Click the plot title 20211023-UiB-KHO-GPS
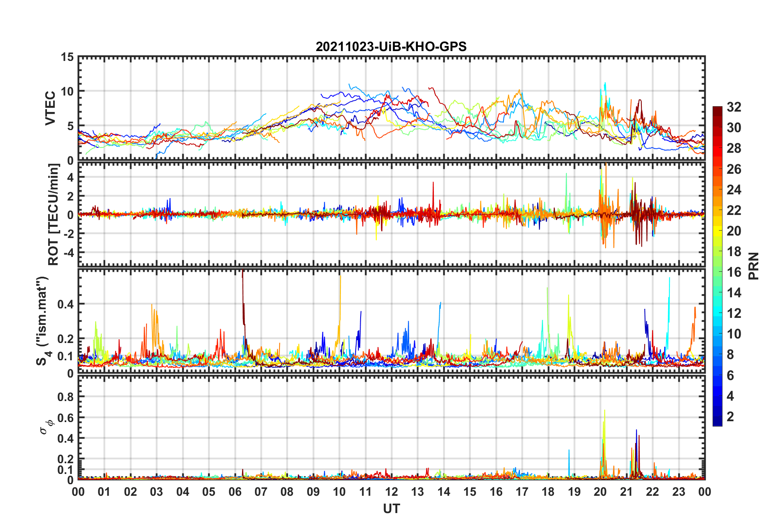This screenshot has width=783, height=532. tap(391, 47)
